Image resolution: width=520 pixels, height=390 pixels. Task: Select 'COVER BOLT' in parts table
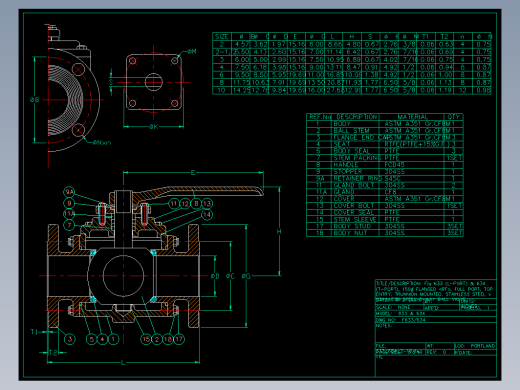coord(354,206)
